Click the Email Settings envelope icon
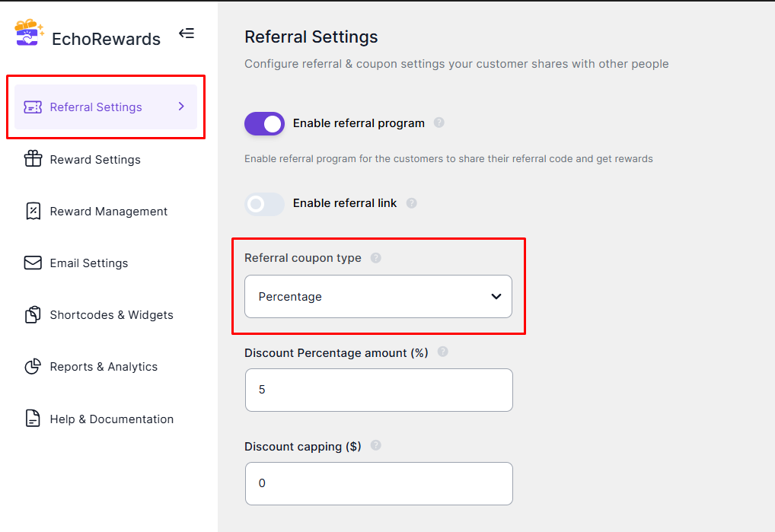 coord(33,263)
